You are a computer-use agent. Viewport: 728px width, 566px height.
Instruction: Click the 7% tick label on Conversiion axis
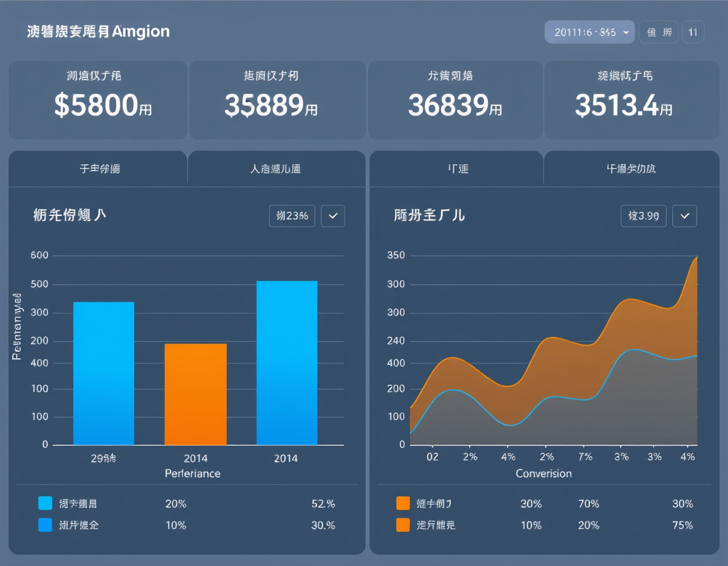tap(585, 457)
